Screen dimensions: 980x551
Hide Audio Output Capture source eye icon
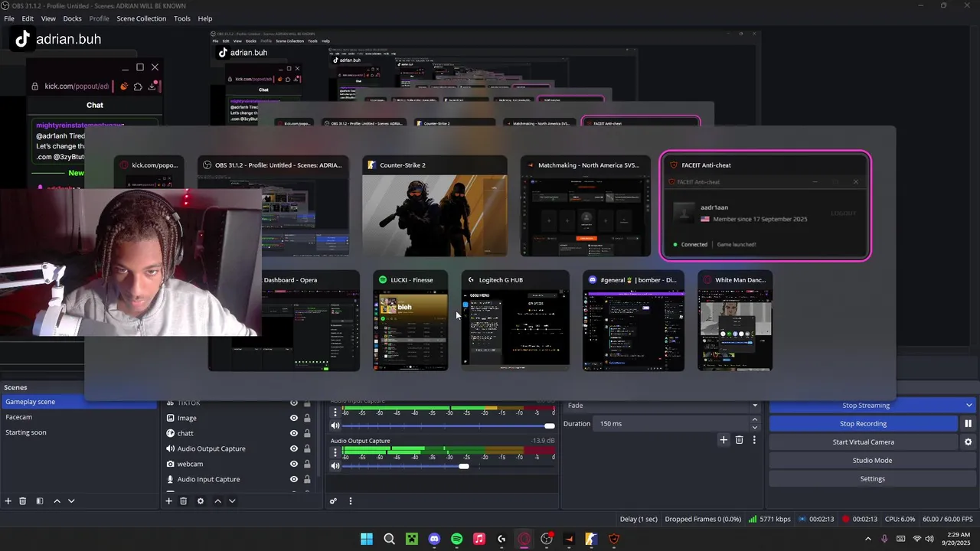pyautogui.click(x=294, y=448)
